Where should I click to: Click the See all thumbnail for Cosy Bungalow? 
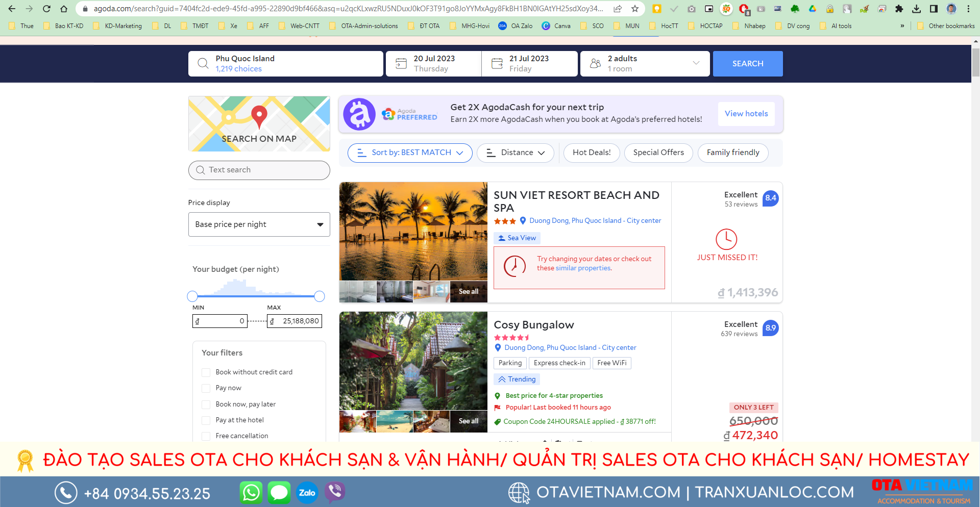point(468,421)
